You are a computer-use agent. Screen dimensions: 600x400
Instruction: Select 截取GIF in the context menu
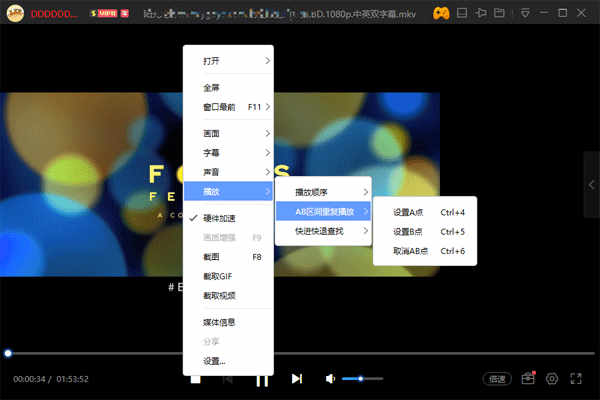(x=228, y=276)
